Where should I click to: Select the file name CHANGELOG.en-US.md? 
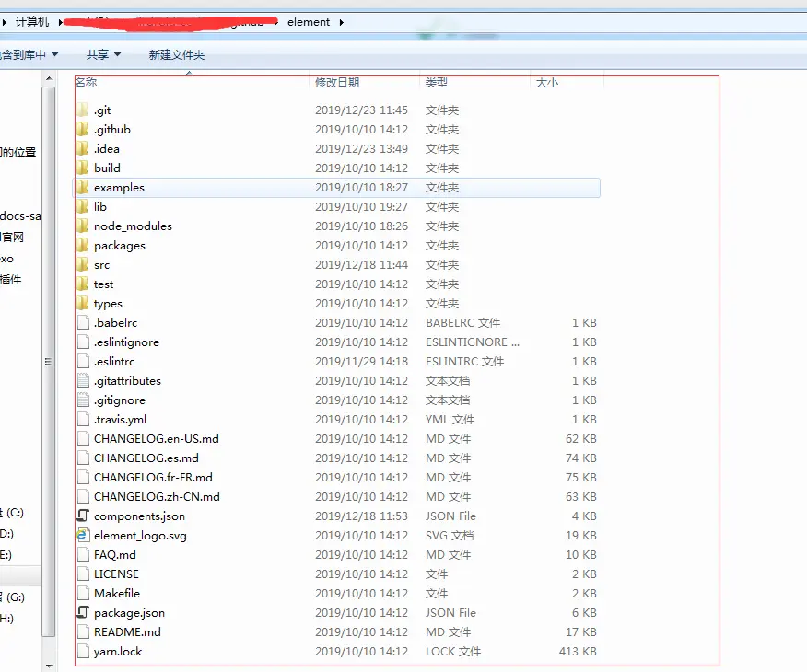point(156,438)
